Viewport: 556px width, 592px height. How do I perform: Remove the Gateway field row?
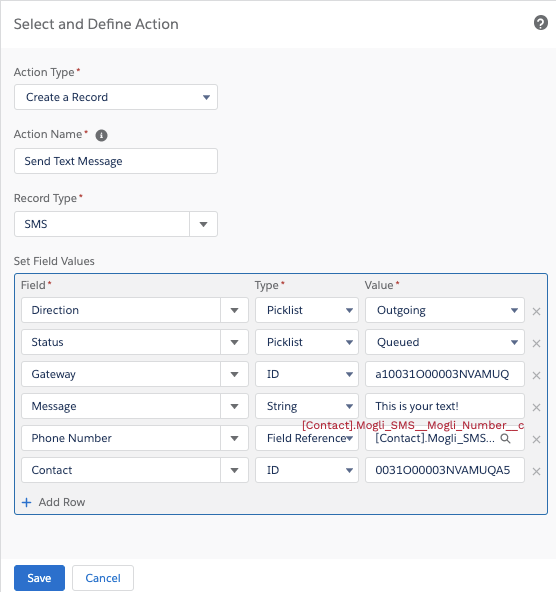coord(536,375)
